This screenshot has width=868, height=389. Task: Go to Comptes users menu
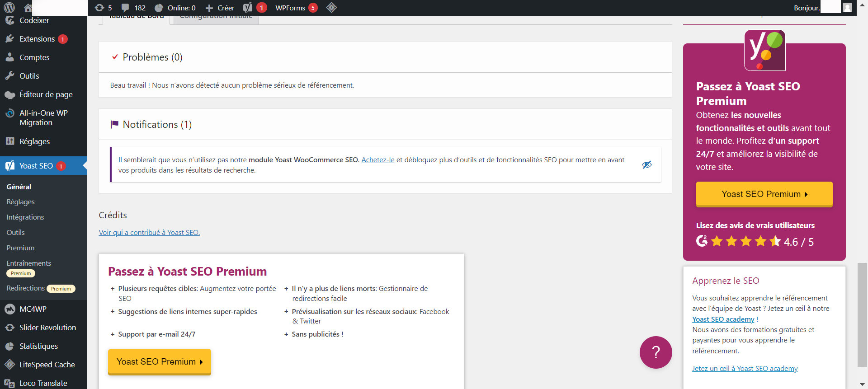tap(43, 57)
